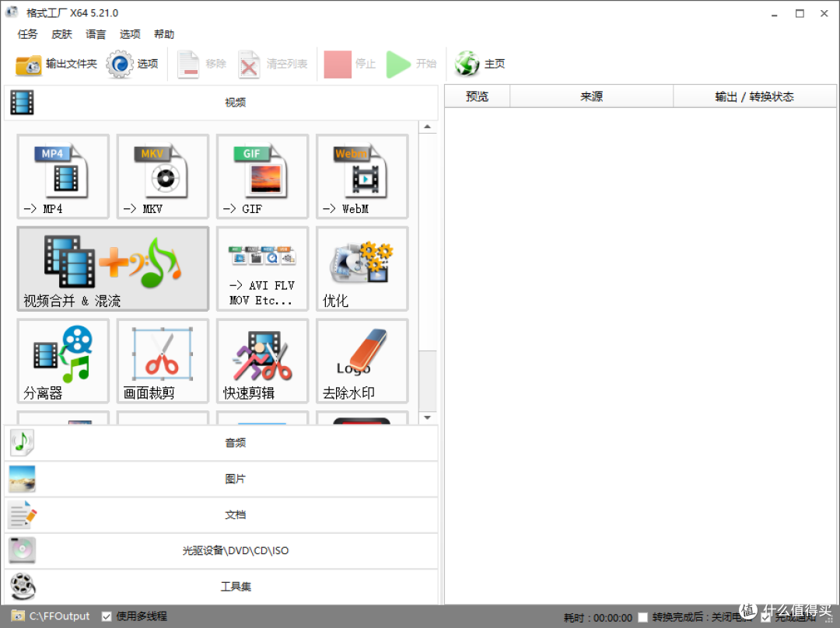Open the 皮肤 menu

61,34
